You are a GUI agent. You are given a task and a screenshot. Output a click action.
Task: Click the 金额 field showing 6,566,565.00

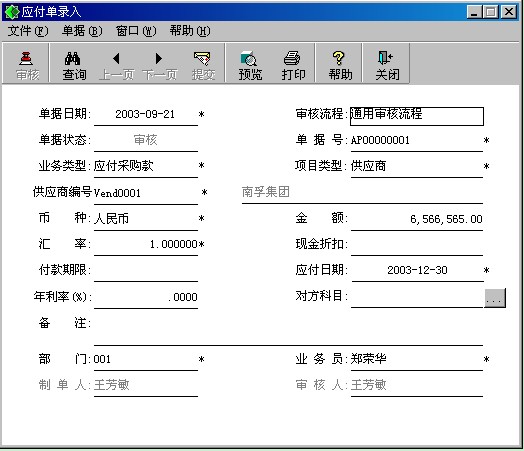coord(417,219)
